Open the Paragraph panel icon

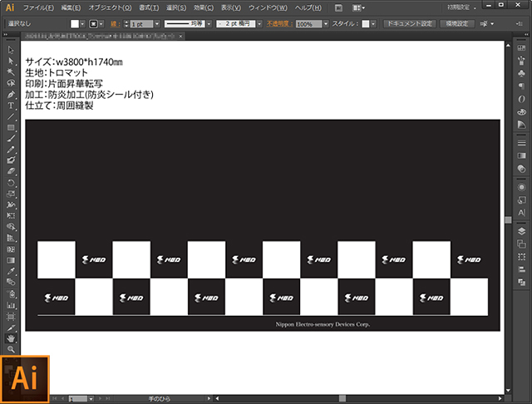click(521, 86)
